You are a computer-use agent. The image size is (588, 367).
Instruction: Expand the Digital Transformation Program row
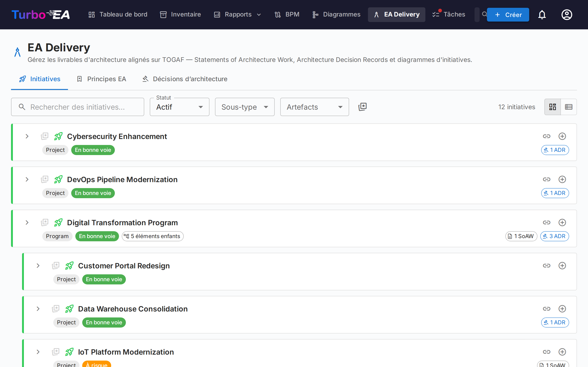pos(27,222)
